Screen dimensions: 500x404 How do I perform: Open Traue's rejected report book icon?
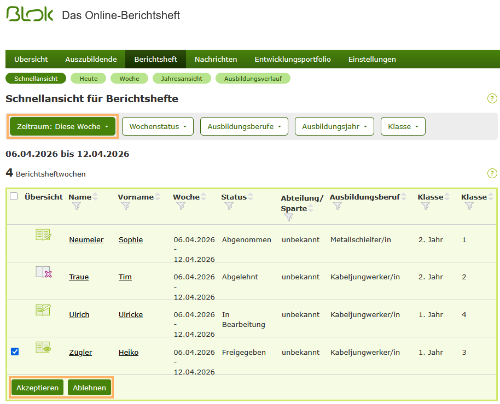(44, 272)
